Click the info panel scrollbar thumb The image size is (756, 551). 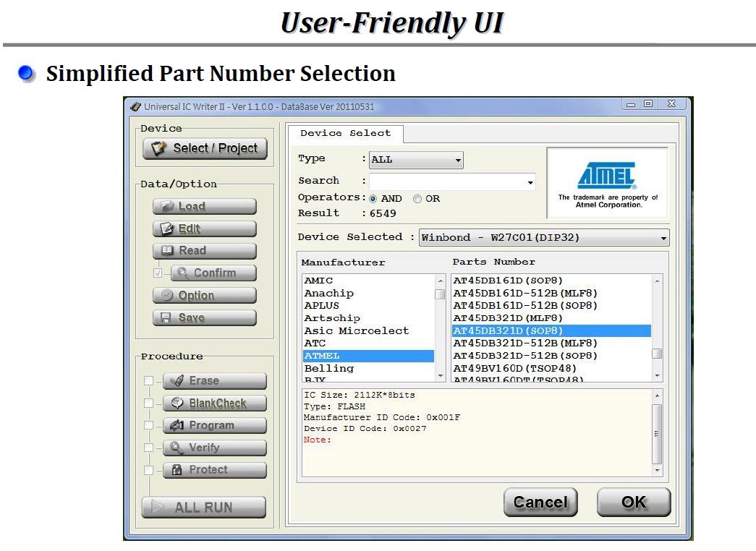(x=657, y=433)
